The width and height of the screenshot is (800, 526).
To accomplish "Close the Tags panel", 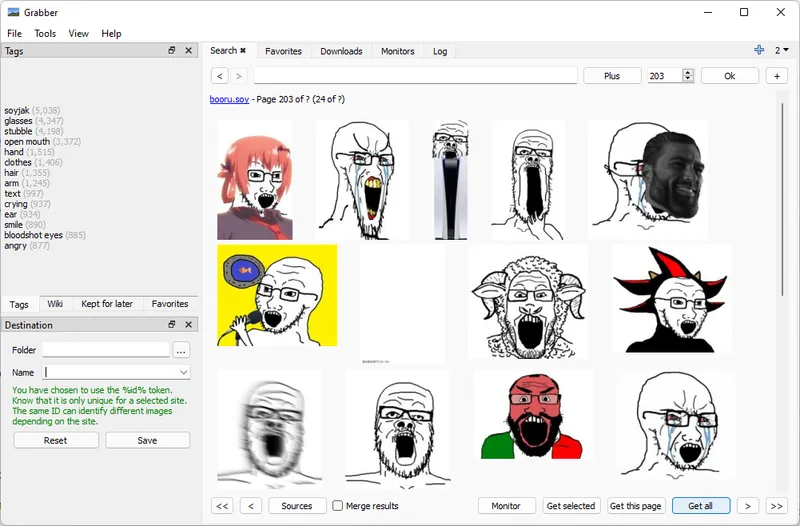I will [188, 51].
